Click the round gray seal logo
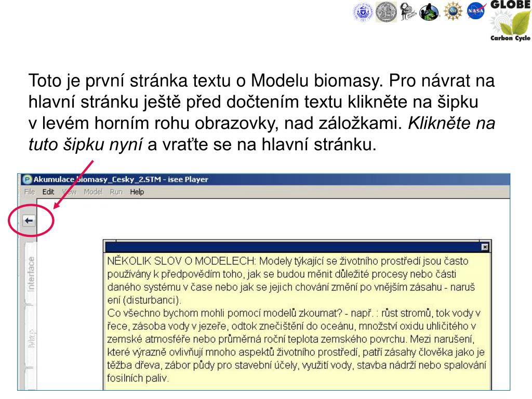This screenshot has width=532, height=399. click(386, 11)
